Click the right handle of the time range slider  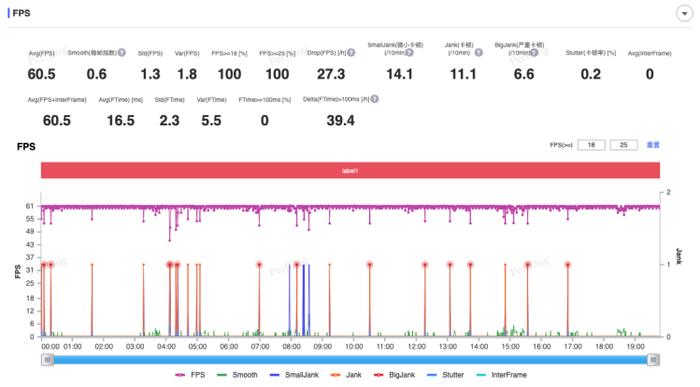(x=653, y=360)
